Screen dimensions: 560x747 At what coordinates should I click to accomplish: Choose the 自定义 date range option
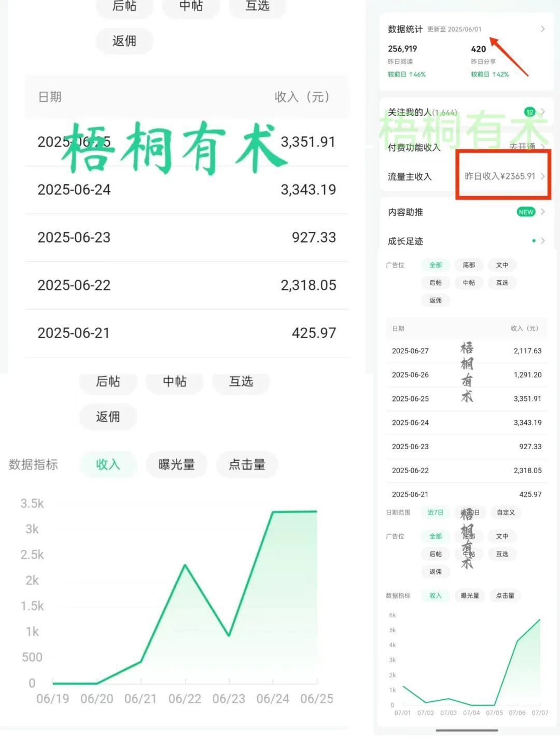(506, 513)
